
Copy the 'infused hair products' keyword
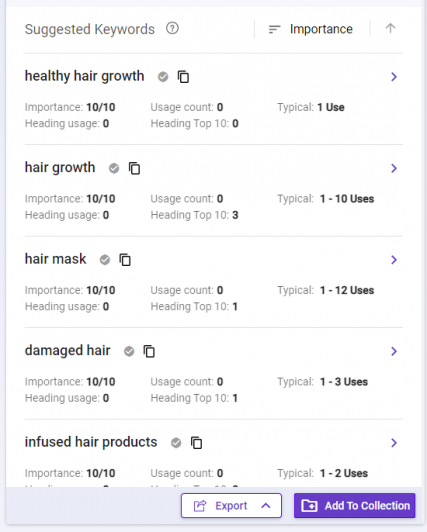point(196,443)
